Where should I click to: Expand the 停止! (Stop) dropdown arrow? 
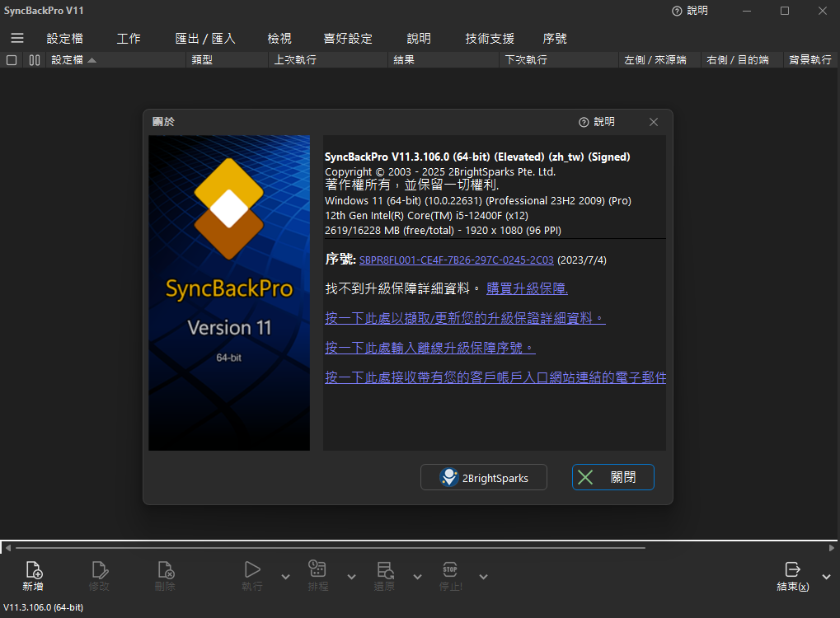click(483, 577)
